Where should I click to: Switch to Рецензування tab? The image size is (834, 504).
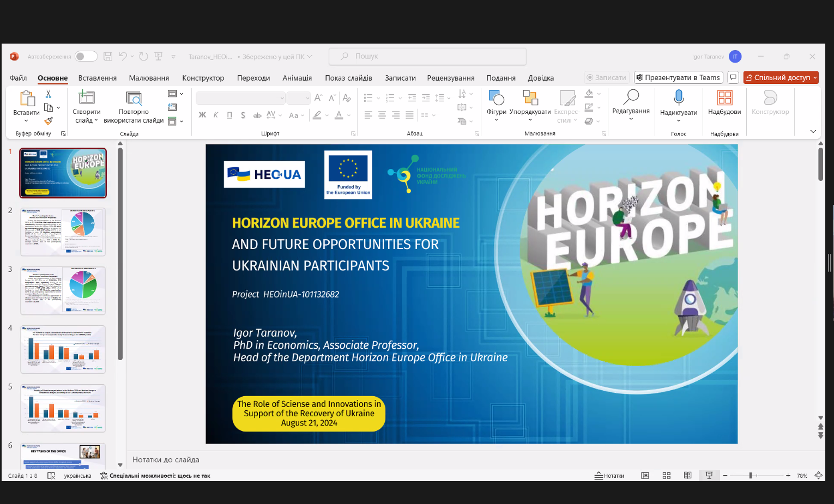click(x=451, y=78)
